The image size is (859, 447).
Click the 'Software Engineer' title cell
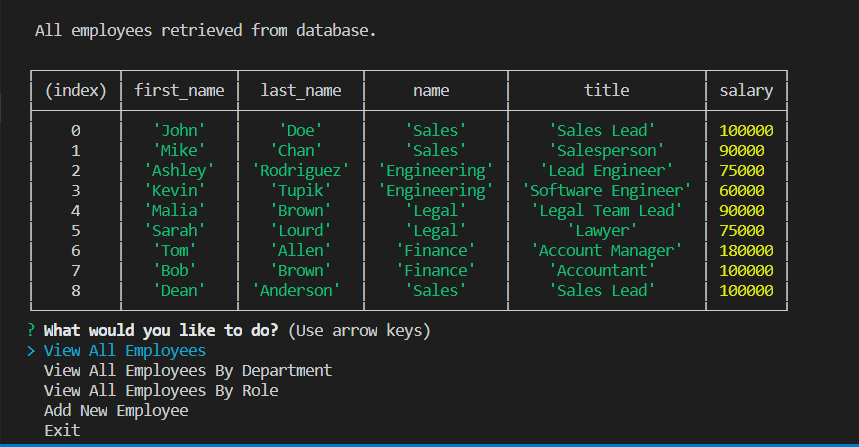[x=606, y=191]
